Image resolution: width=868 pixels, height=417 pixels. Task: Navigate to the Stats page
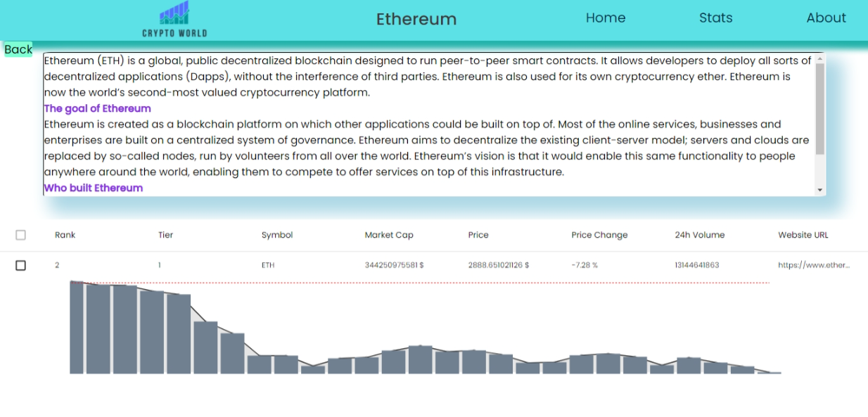point(715,18)
